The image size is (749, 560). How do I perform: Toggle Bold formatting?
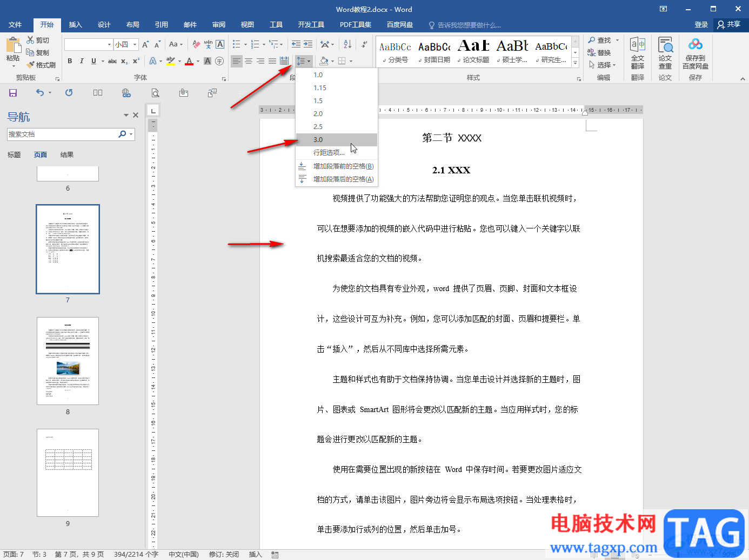coord(70,61)
